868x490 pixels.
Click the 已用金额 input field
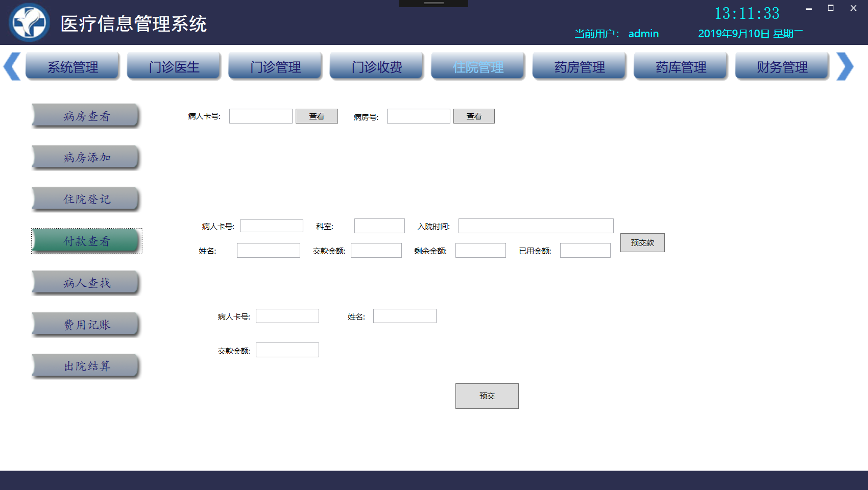pyautogui.click(x=585, y=250)
